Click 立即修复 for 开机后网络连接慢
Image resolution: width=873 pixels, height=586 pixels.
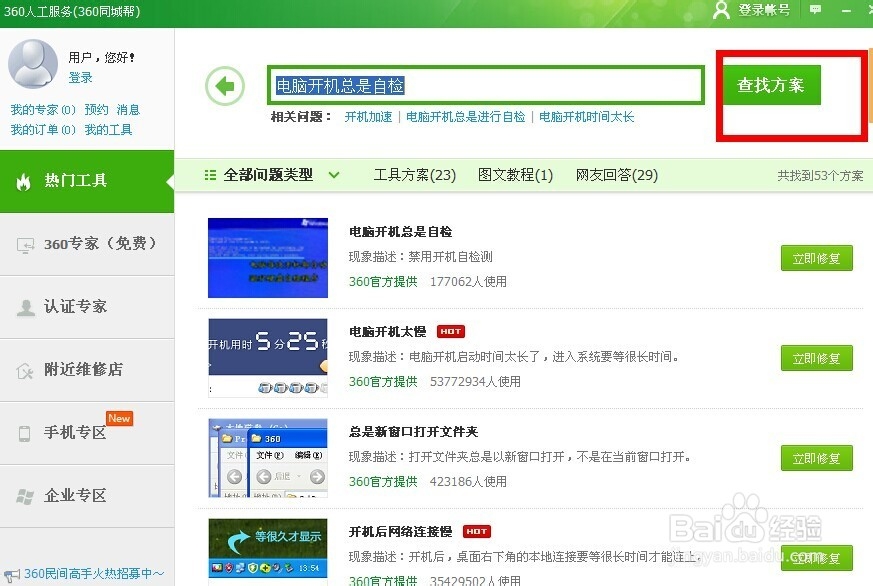(x=817, y=558)
